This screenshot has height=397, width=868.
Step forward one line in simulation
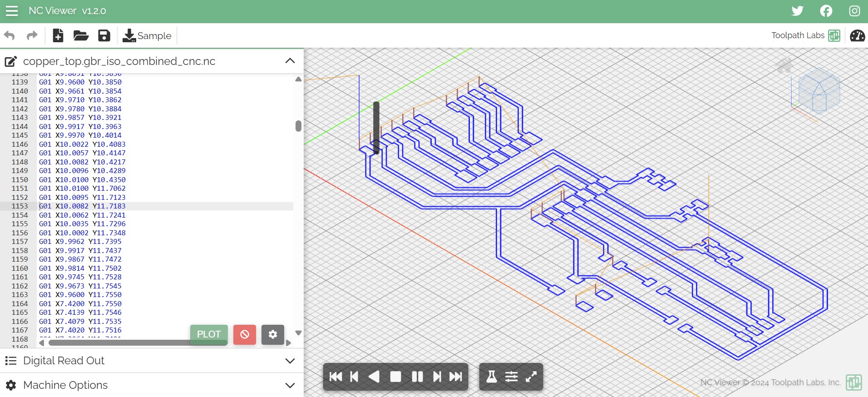[437, 377]
